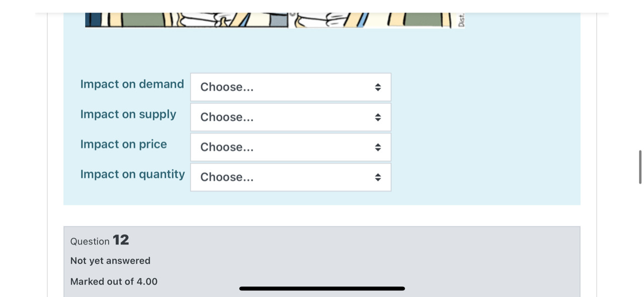Tap the black home indicator bar at bottom
644x297 pixels.
click(x=322, y=288)
